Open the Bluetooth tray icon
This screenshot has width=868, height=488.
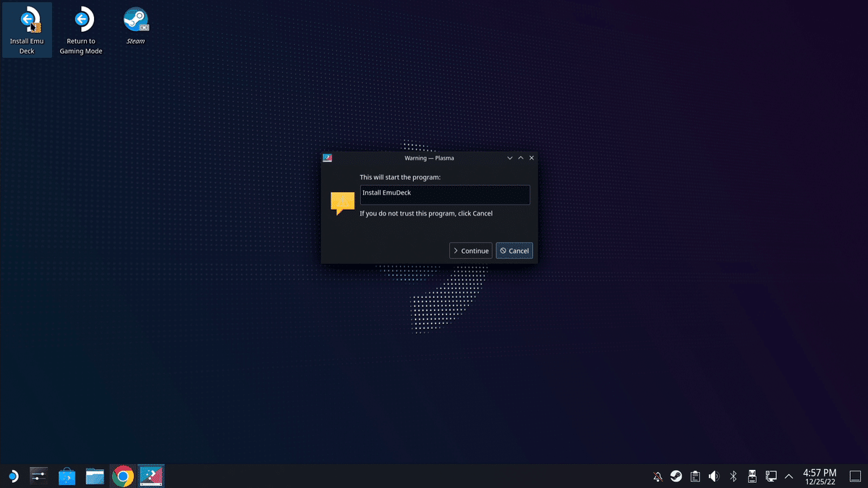pyautogui.click(x=733, y=476)
